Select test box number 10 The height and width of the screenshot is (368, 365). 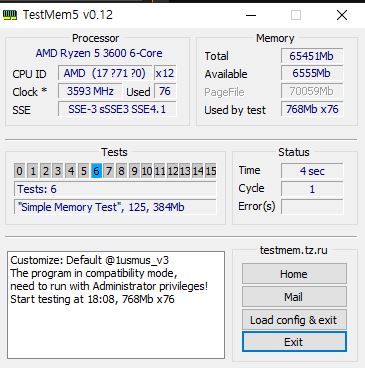coord(147,171)
